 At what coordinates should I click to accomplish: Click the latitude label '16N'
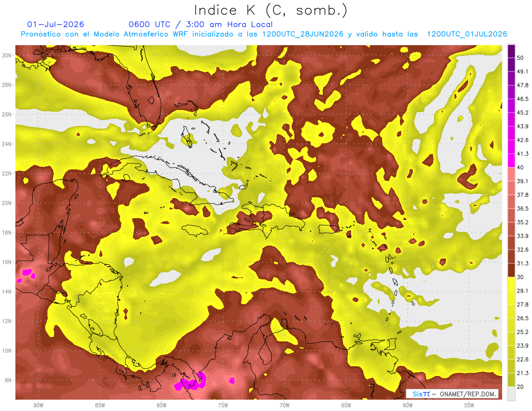pyautogui.click(x=7, y=262)
